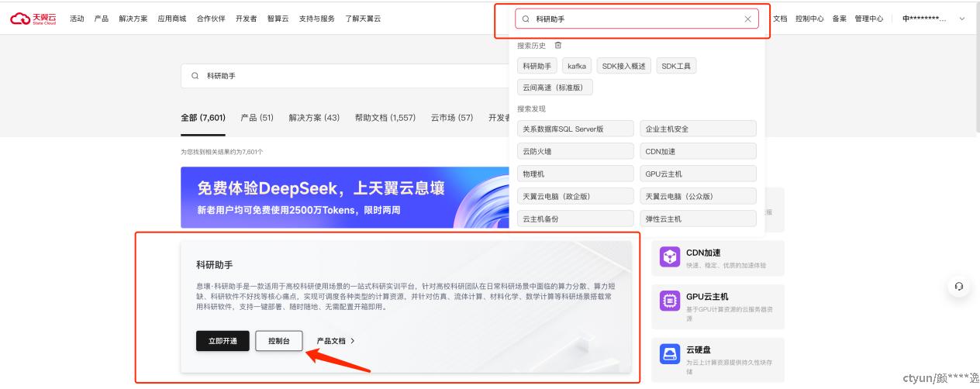Open the 产品文档 chevron link
The height and width of the screenshot is (389, 980).
click(336, 340)
